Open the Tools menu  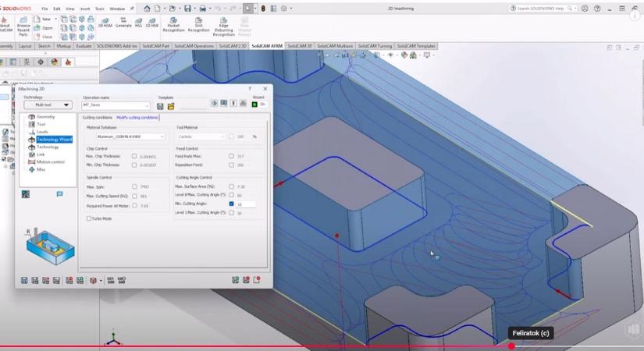pyautogui.click(x=100, y=9)
